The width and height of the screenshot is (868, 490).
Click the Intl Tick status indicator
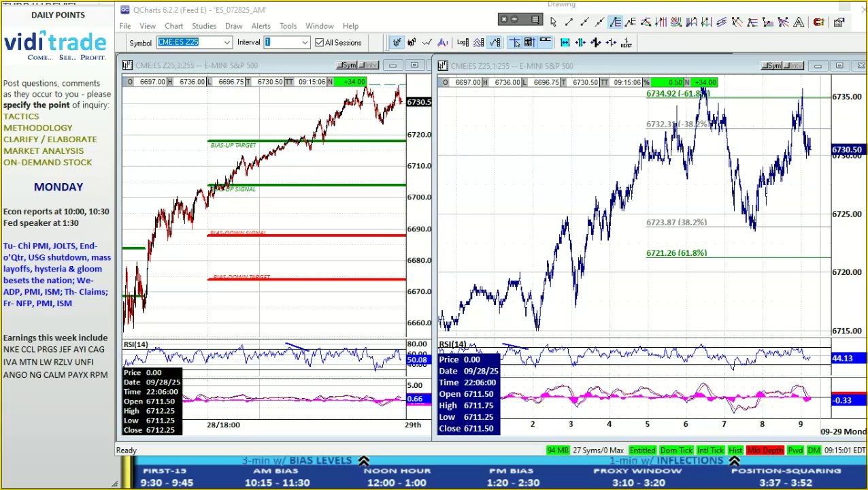pyautogui.click(x=710, y=451)
